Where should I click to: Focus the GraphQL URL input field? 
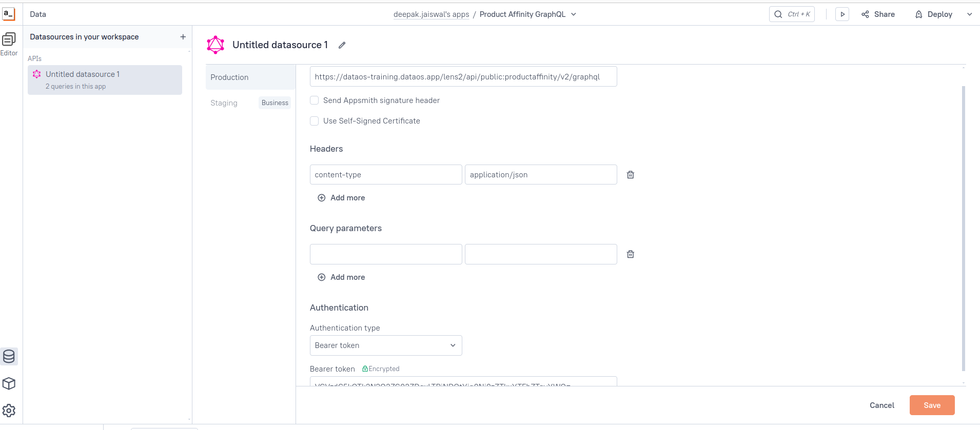click(x=463, y=77)
